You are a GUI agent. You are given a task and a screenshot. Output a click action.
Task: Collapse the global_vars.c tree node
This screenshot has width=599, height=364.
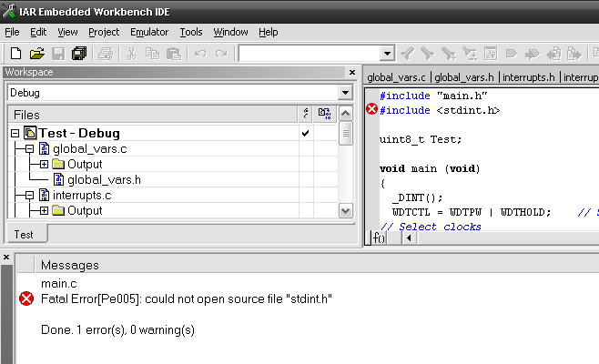click(29, 149)
